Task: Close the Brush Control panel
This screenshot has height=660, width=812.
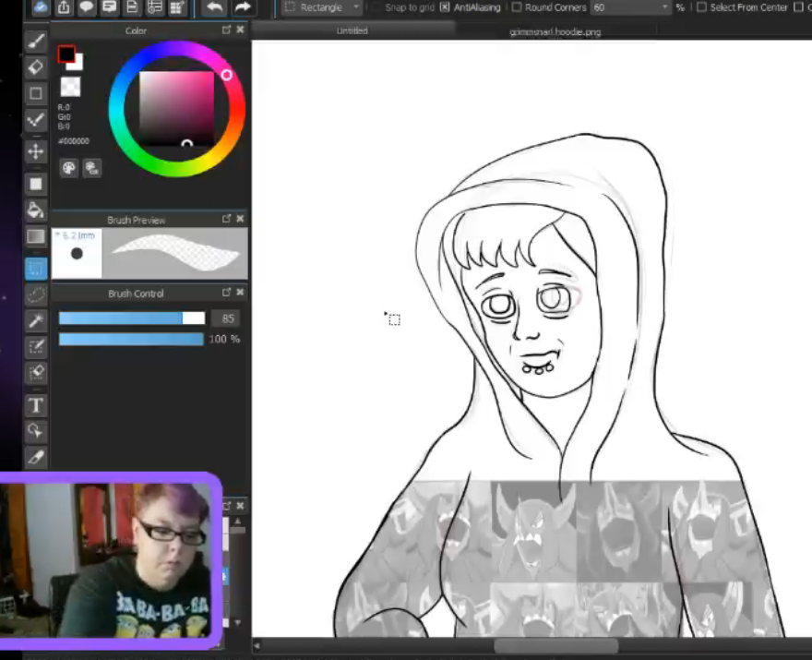Action: [240, 293]
